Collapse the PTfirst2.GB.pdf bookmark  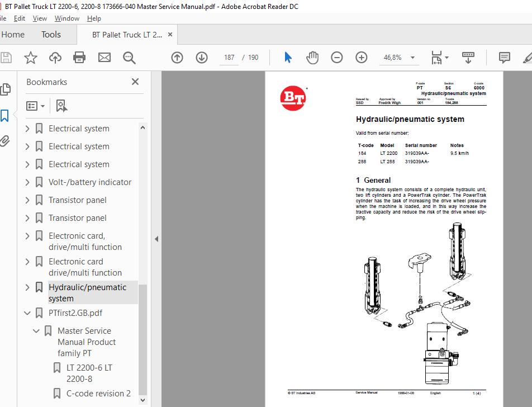(27, 313)
